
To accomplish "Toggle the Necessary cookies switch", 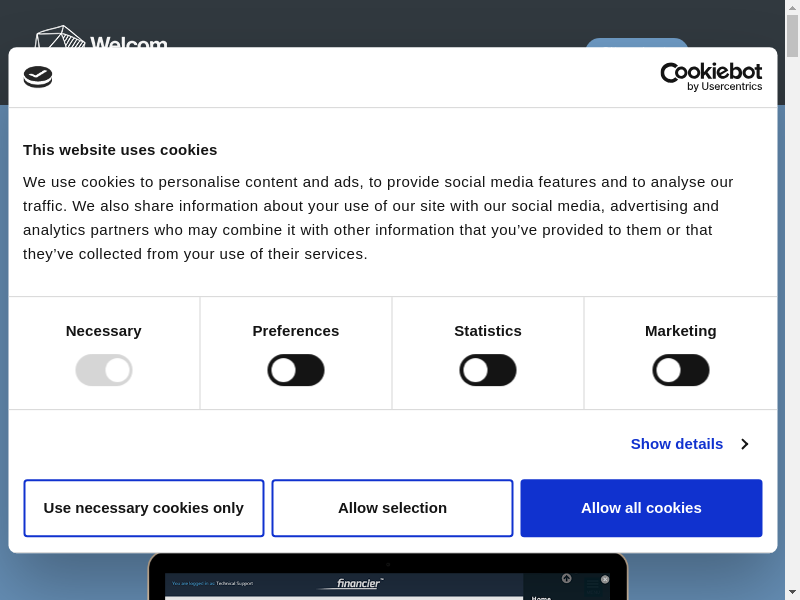I will click(104, 370).
